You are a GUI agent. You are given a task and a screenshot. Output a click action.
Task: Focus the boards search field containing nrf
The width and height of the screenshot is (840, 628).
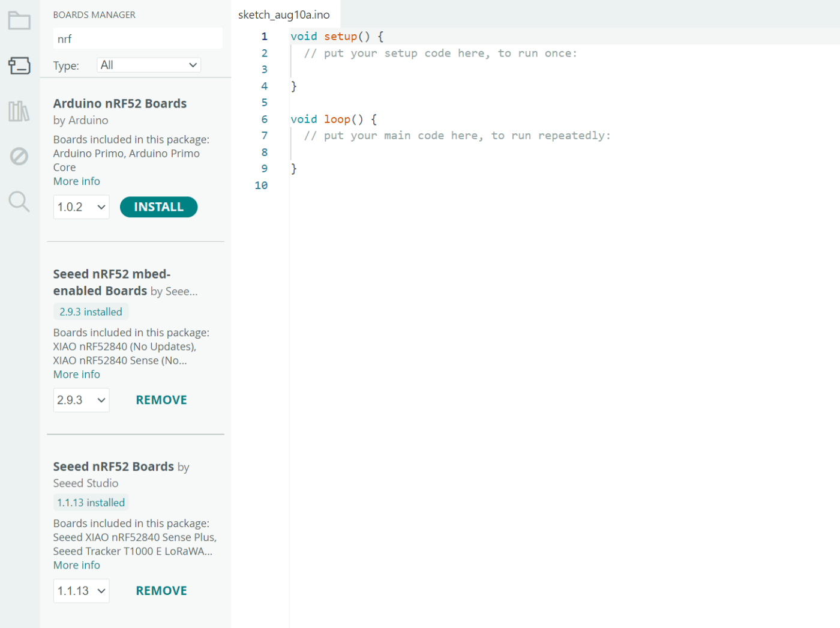pos(138,39)
